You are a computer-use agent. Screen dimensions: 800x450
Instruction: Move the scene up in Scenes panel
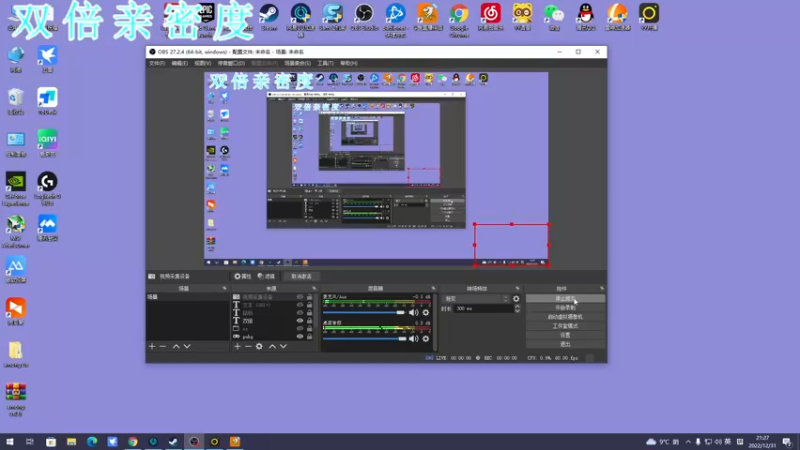176,346
